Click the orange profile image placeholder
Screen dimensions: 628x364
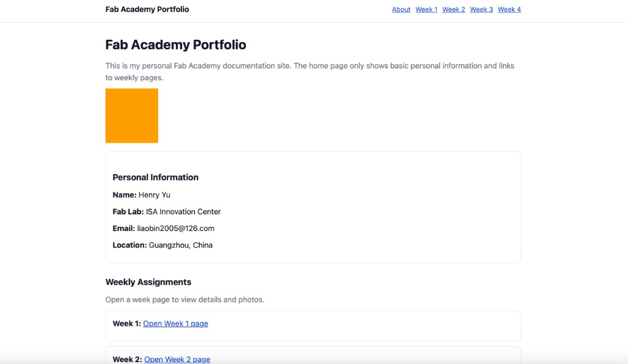[x=131, y=116]
